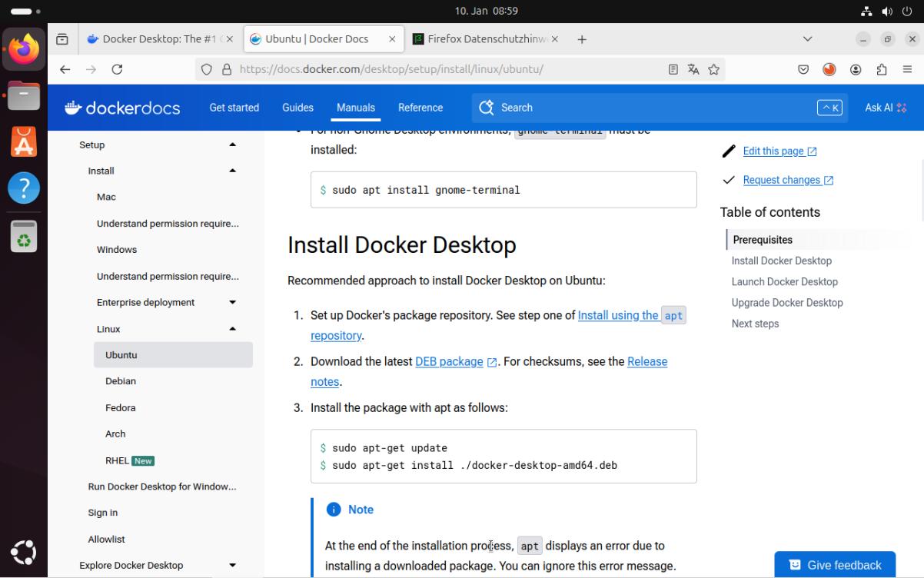Open the Help icon in dock
This screenshot has height=578, width=924.
click(x=24, y=188)
